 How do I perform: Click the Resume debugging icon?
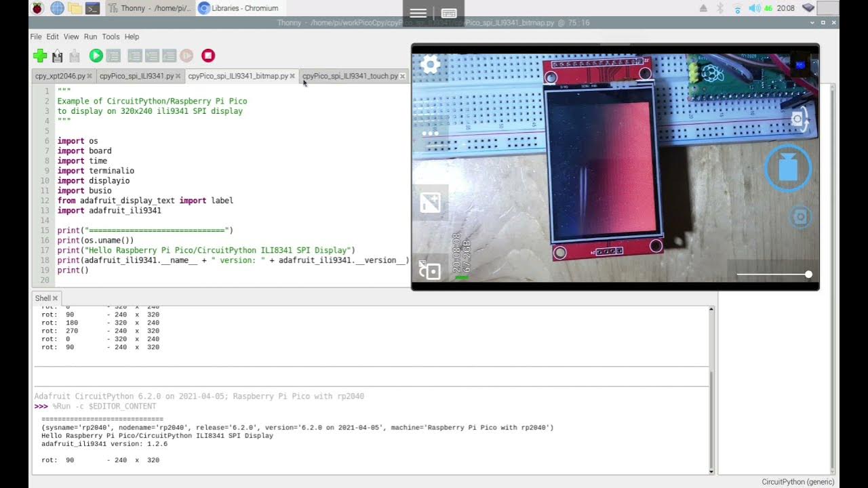[x=186, y=56]
